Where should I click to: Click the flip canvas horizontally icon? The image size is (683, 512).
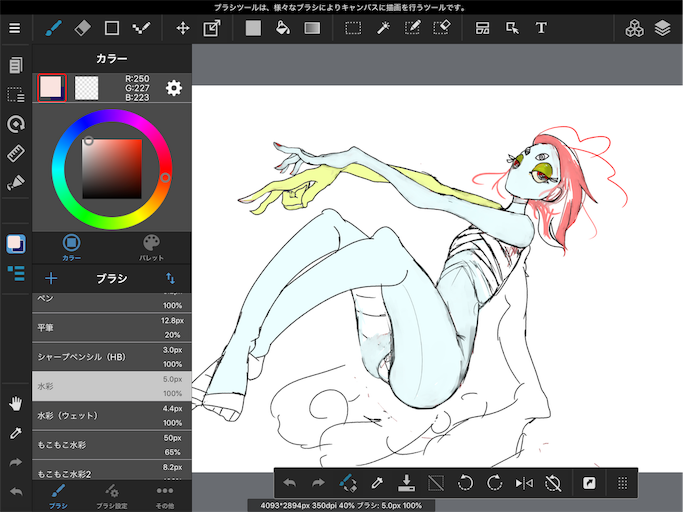click(524, 483)
